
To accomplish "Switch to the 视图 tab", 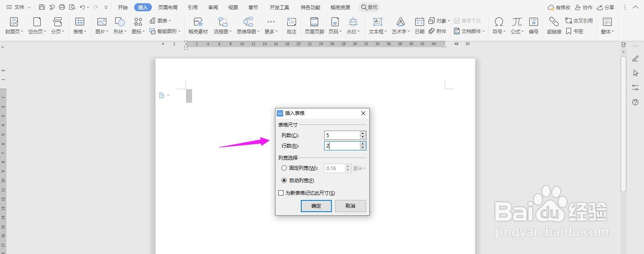I will click(233, 7).
